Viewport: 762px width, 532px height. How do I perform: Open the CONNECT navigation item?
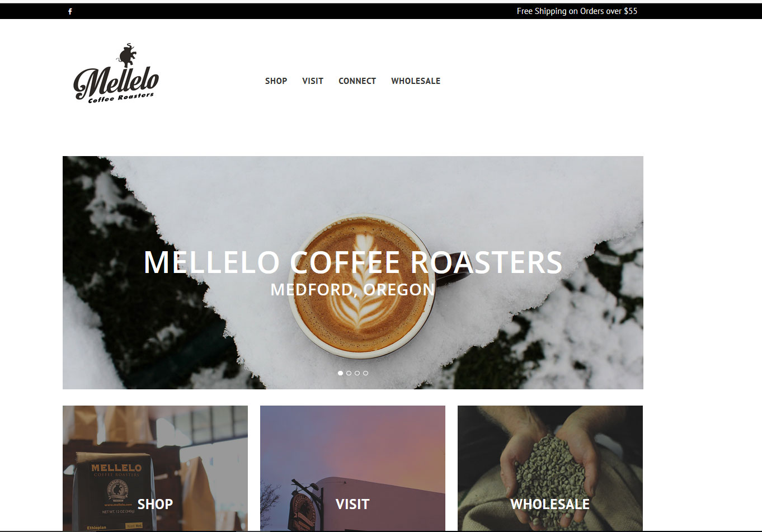pyautogui.click(x=357, y=81)
